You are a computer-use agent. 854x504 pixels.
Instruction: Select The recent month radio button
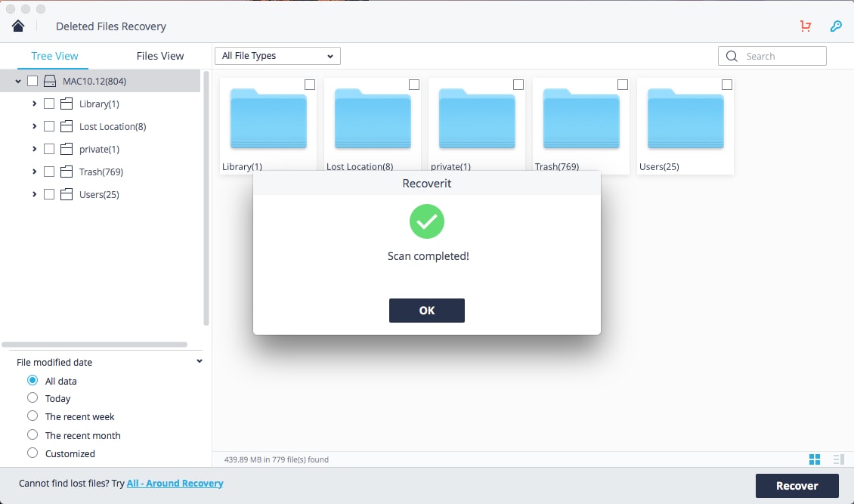32,435
